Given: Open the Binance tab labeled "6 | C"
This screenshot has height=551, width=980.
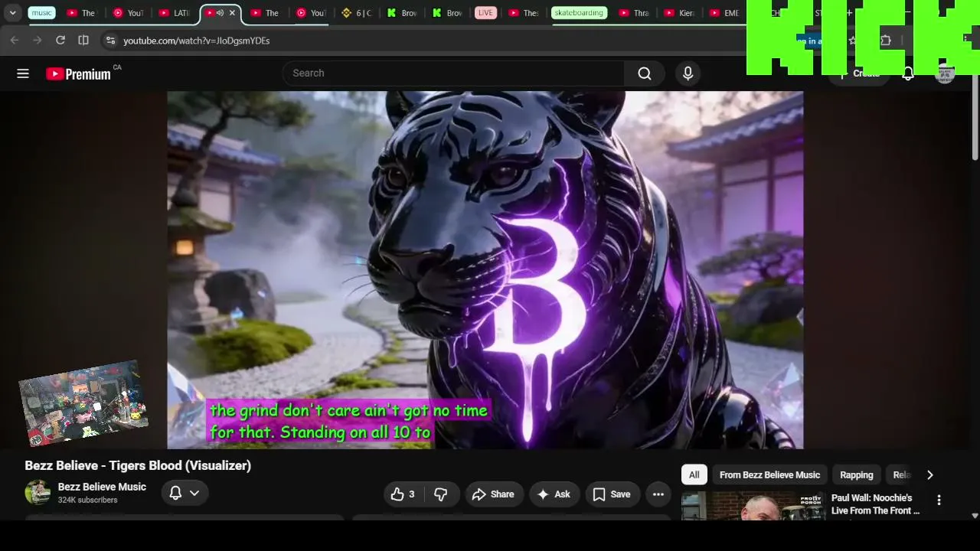Looking at the screenshot, I should [x=357, y=13].
